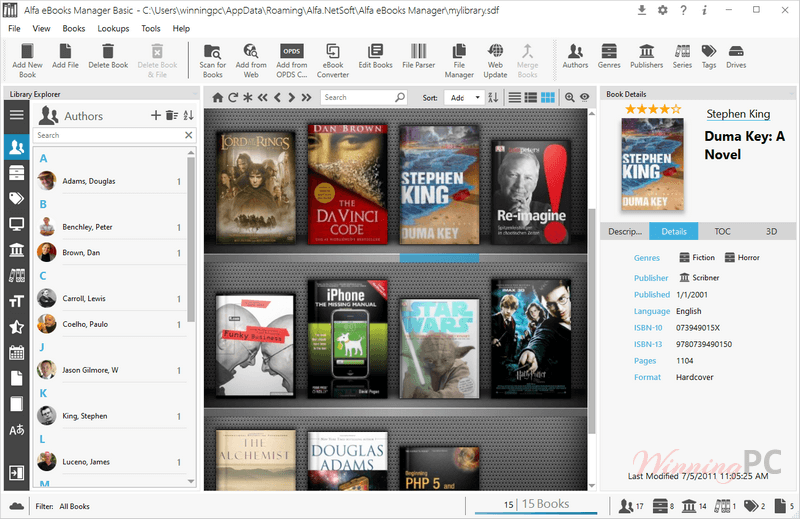Select Languages icon in Library Explorer sidebar

click(16, 430)
